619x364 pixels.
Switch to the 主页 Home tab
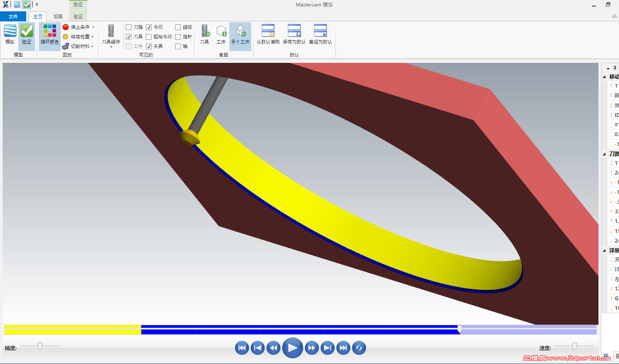[x=38, y=17]
